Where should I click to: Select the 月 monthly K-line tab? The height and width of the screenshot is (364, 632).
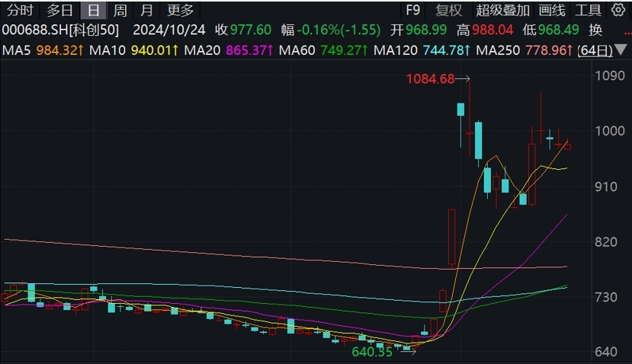tap(146, 11)
